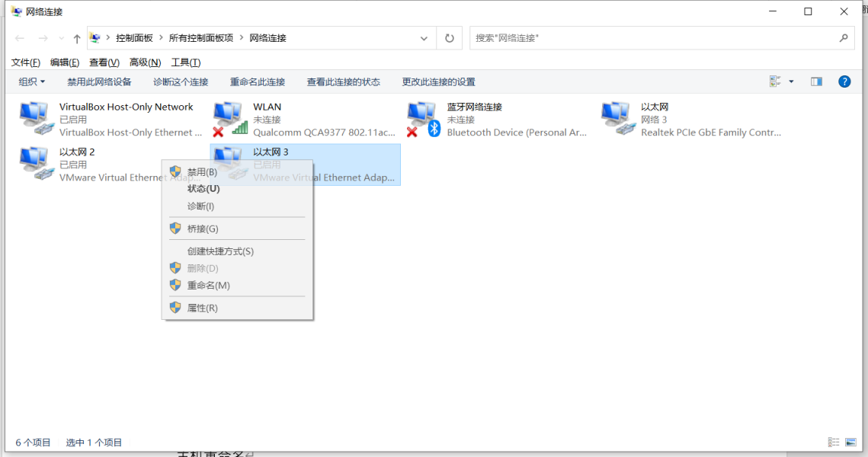The width and height of the screenshot is (868, 457).
Task: Select the WLAN adapter icon
Action: [x=230, y=118]
